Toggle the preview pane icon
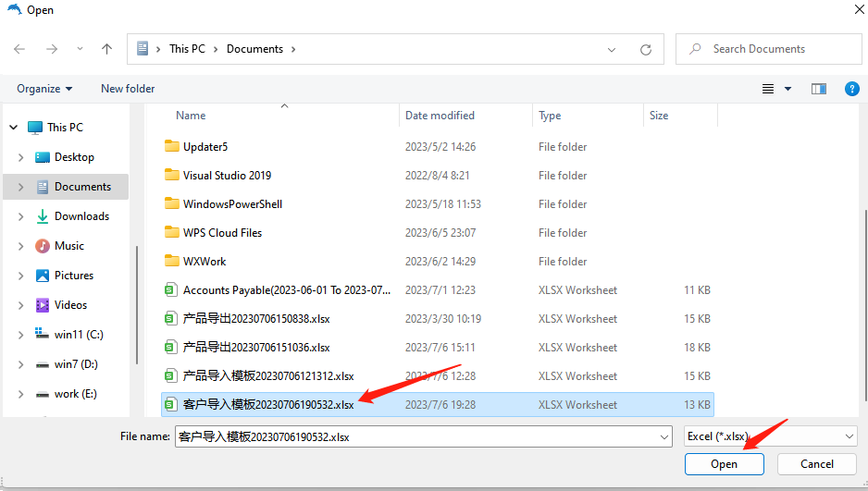 click(818, 89)
